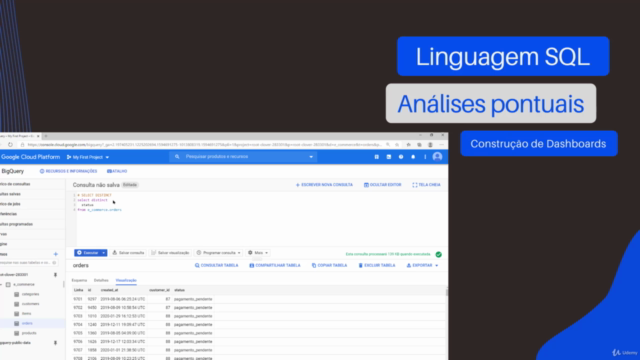Click the plus add data icon in sidebar

[56, 254]
